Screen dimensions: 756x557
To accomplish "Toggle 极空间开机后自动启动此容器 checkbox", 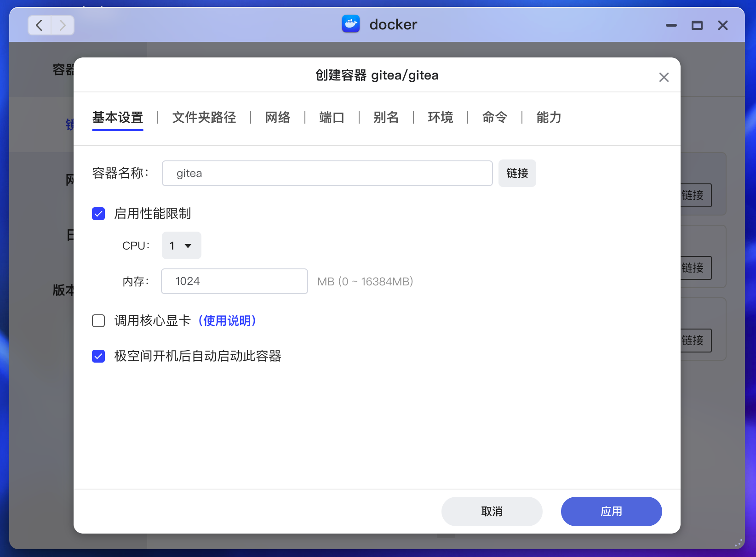I will (x=98, y=356).
